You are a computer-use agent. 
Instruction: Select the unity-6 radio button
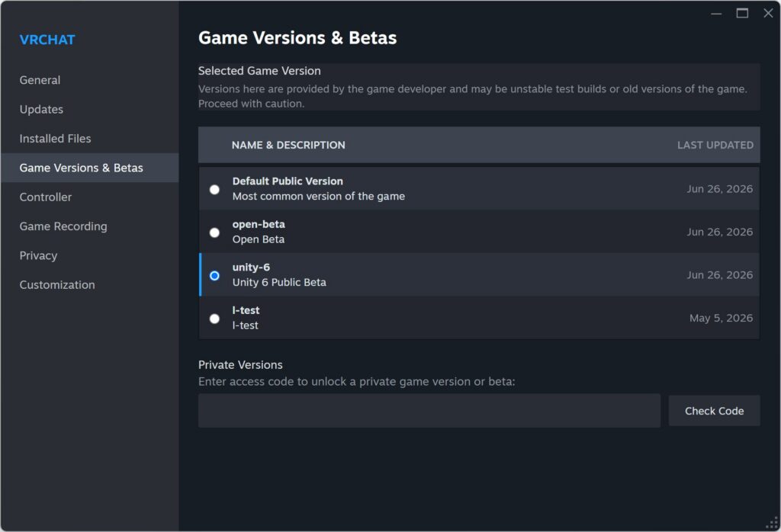(x=214, y=276)
